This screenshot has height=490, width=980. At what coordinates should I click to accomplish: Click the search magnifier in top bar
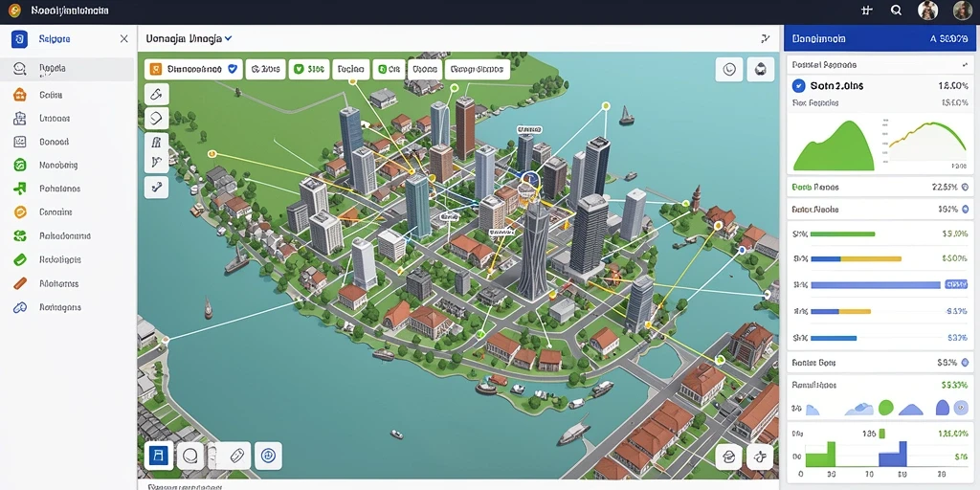pos(896,10)
